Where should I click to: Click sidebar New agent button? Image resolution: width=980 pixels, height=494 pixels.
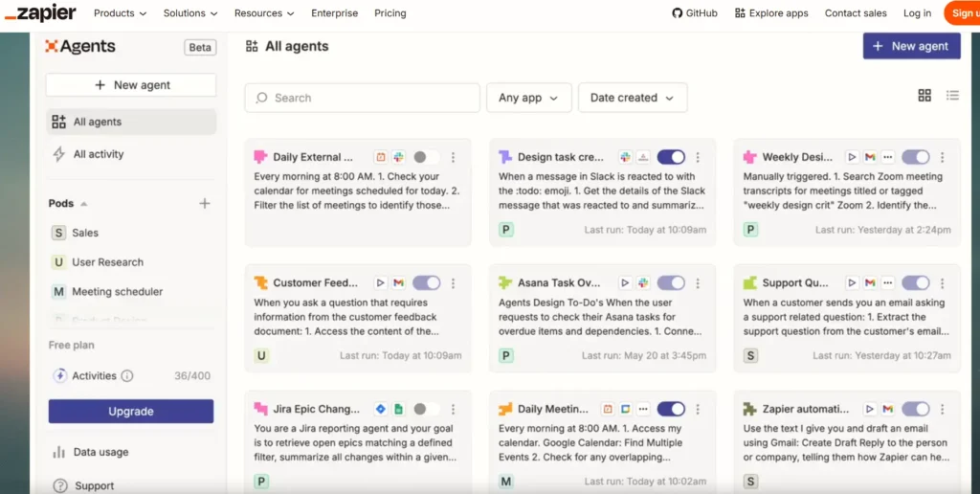point(131,85)
